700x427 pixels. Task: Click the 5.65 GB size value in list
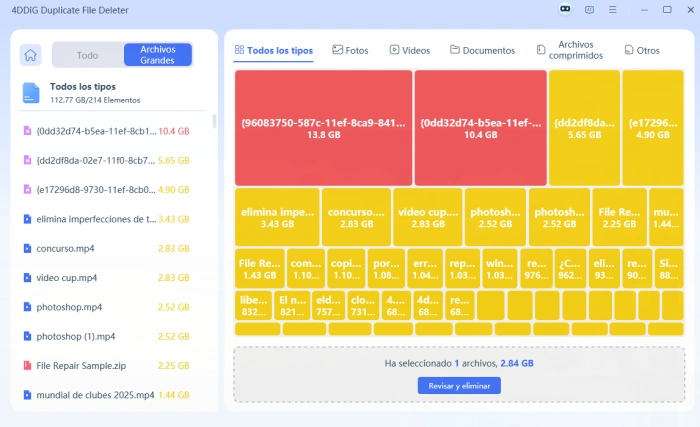(x=174, y=160)
